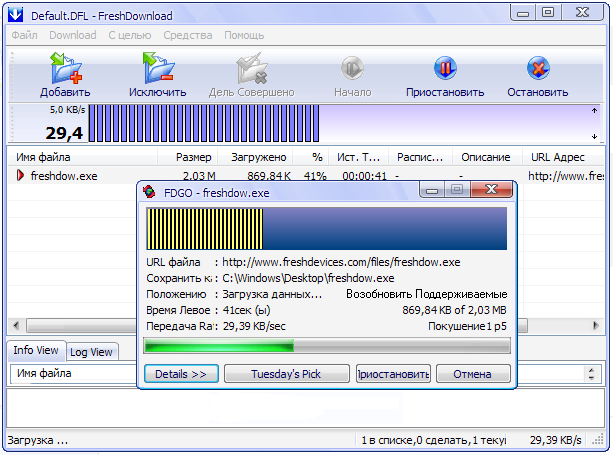
Task: Click the FreshDownload app icon in title bar
Action: coord(16,15)
